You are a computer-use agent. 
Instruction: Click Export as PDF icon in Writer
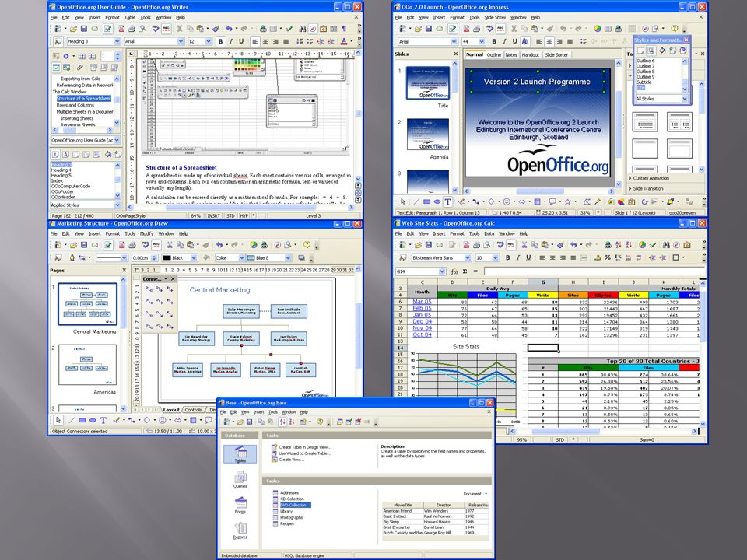pos(121,29)
